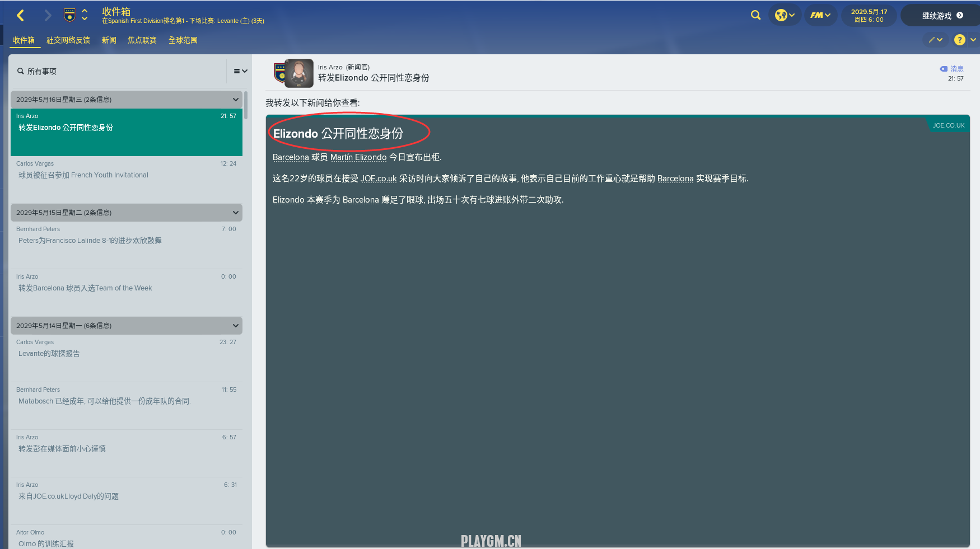Open the Martín Elizondo player link
The width and height of the screenshot is (980, 549).
tap(358, 157)
